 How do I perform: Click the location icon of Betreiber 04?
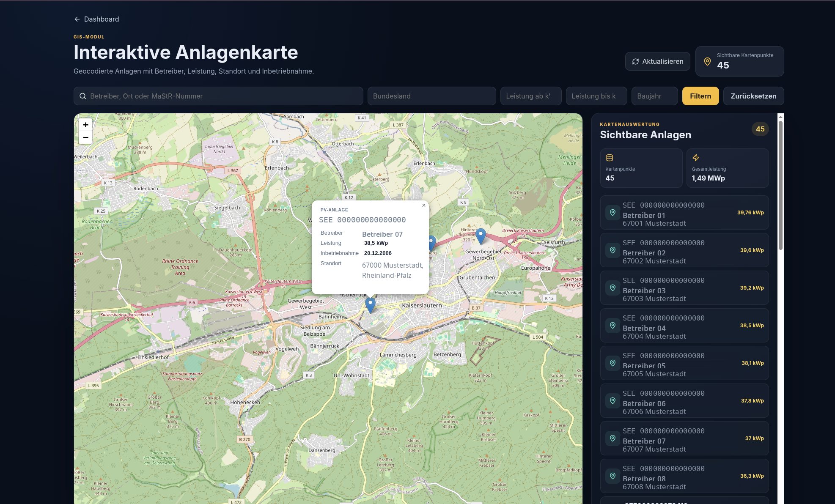tap(613, 326)
